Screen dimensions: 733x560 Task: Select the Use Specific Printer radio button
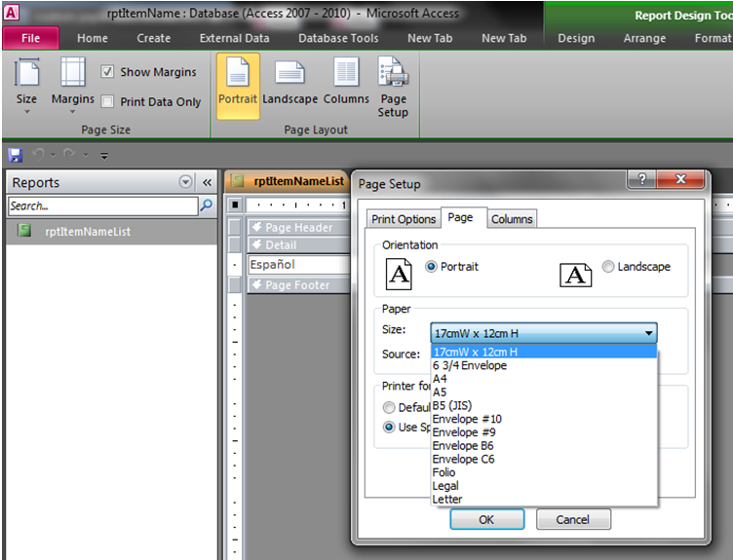click(x=389, y=427)
